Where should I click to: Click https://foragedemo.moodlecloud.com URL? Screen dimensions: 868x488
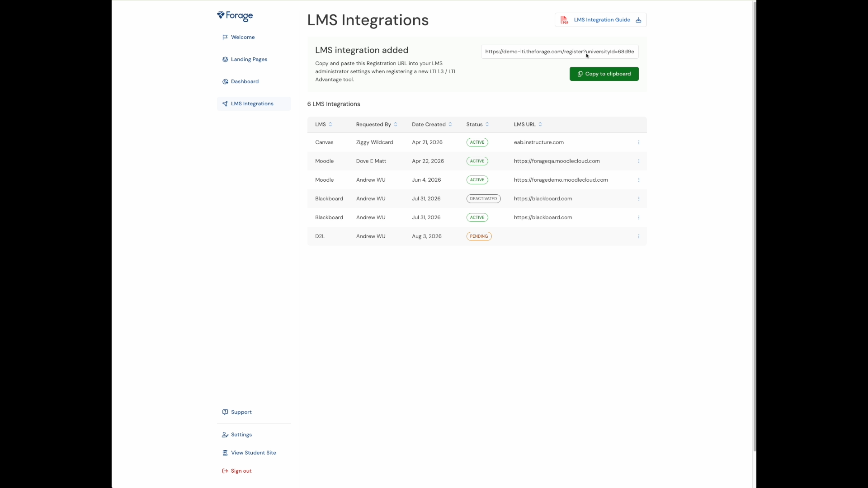561,180
